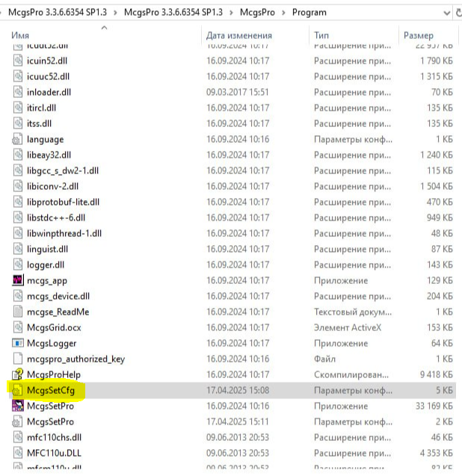Navigate to the second McgsPro 3.3.6.6354 SP1.3 breadcrumb
The height and width of the screenshot is (476, 462).
[x=173, y=13]
